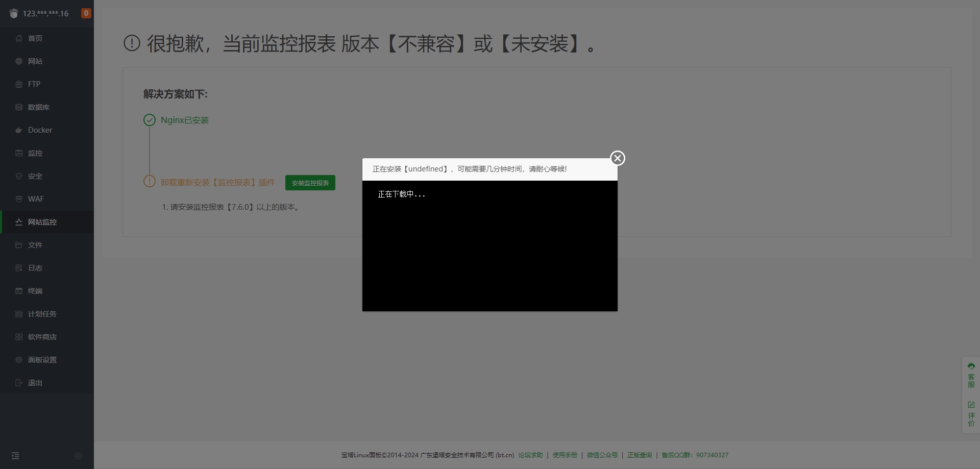Click the Docker whale icon
The height and width of the screenshot is (469, 980).
[x=19, y=130]
